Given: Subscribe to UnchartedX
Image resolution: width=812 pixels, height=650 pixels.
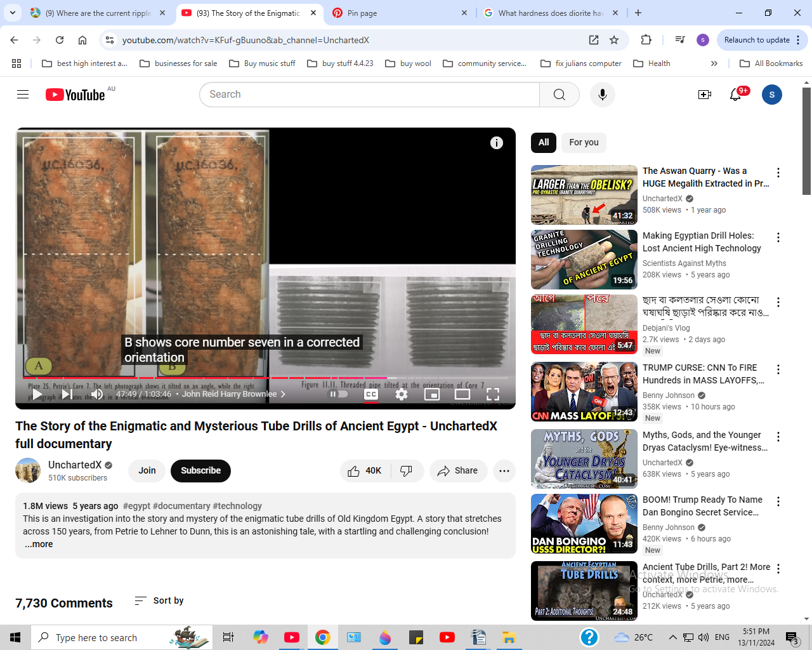Looking at the screenshot, I should point(200,470).
